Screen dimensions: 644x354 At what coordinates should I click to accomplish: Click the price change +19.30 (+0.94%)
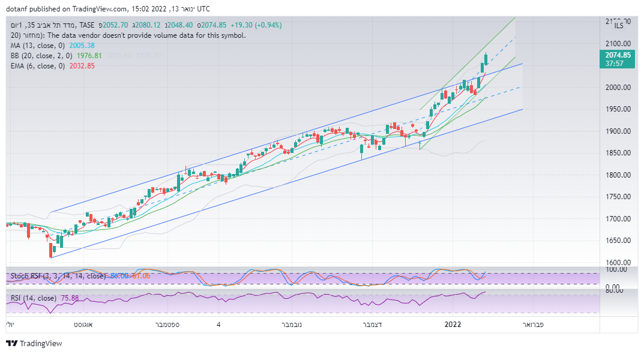256,25
